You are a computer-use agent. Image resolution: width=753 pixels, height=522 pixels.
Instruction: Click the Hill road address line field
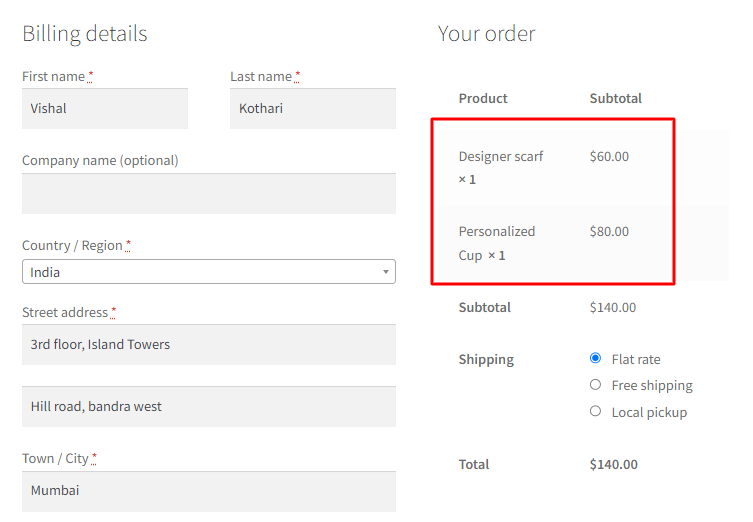point(208,406)
